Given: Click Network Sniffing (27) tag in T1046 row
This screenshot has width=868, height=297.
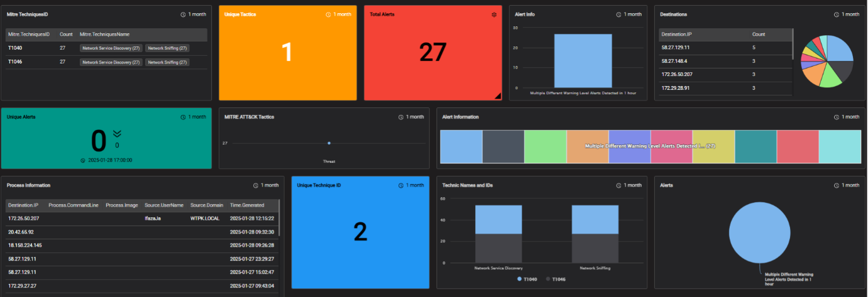Looking at the screenshot, I should click(x=168, y=62).
